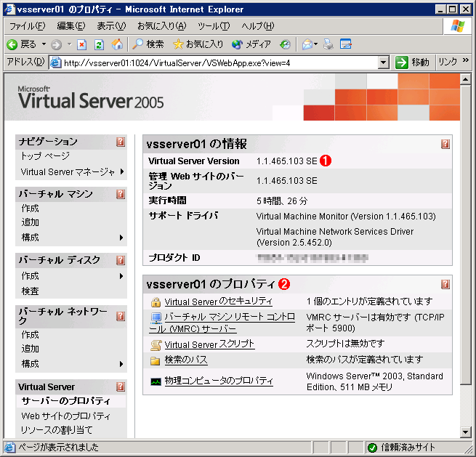Open the 編集(E) menu
476x457 pixels.
(x=71, y=26)
